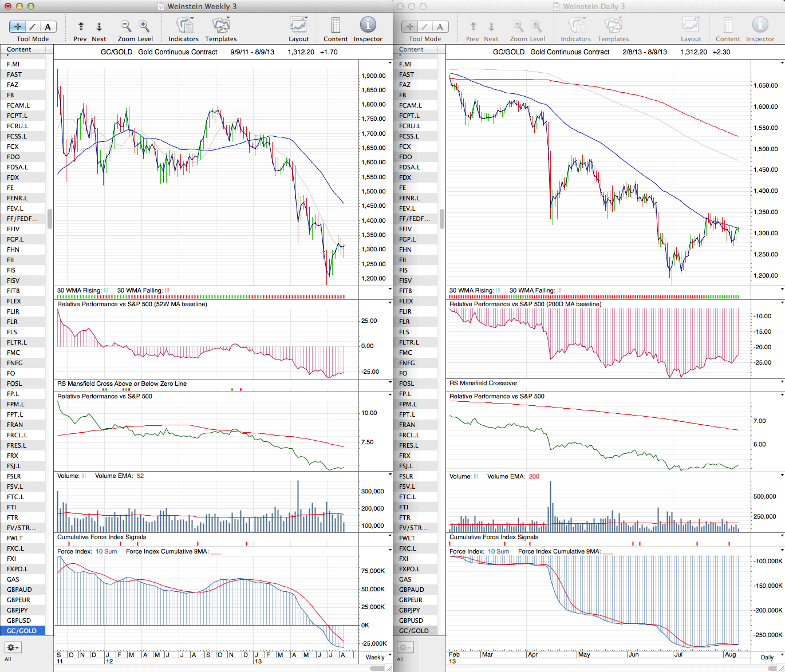Select FSLR in the left symbol list
Image resolution: width=785 pixels, height=672 pixels.
tap(14, 476)
